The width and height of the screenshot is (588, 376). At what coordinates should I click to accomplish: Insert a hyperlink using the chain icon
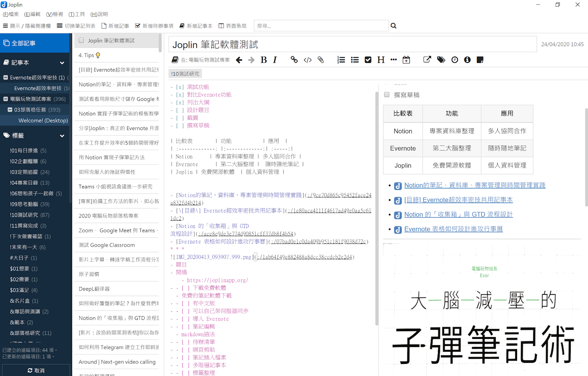[294, 60]
